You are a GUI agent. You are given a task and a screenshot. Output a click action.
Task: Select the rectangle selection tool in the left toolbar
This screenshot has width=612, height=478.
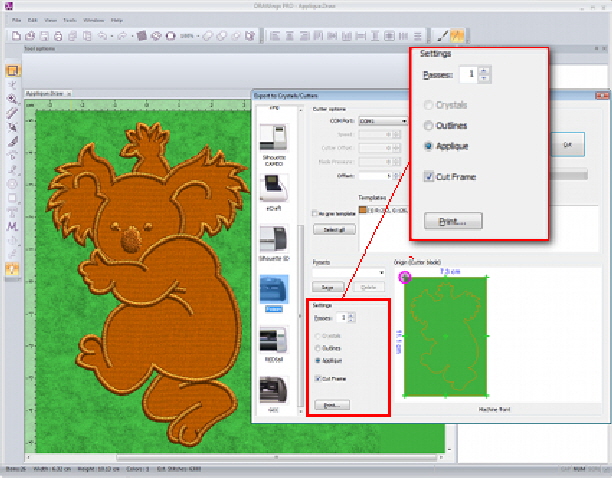(12, 71)
